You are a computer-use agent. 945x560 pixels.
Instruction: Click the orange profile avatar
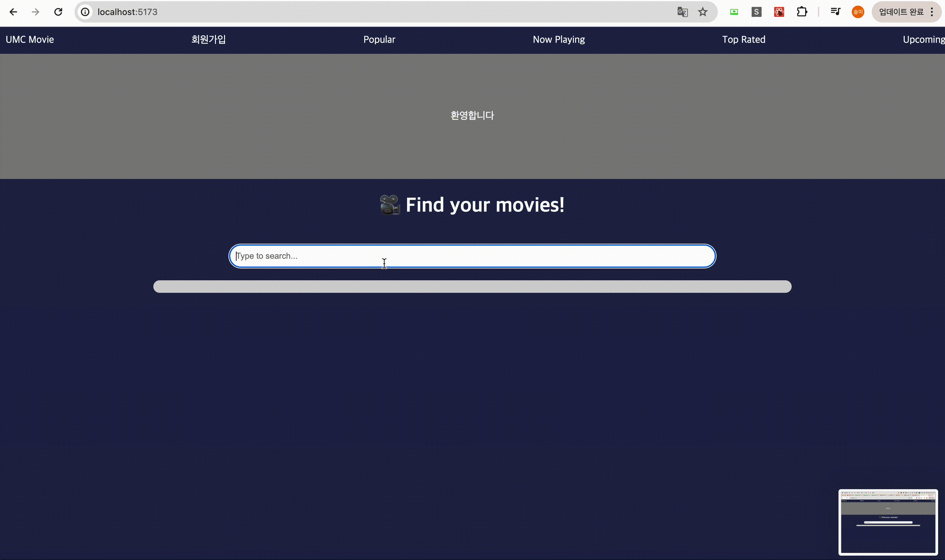(858, 12)
